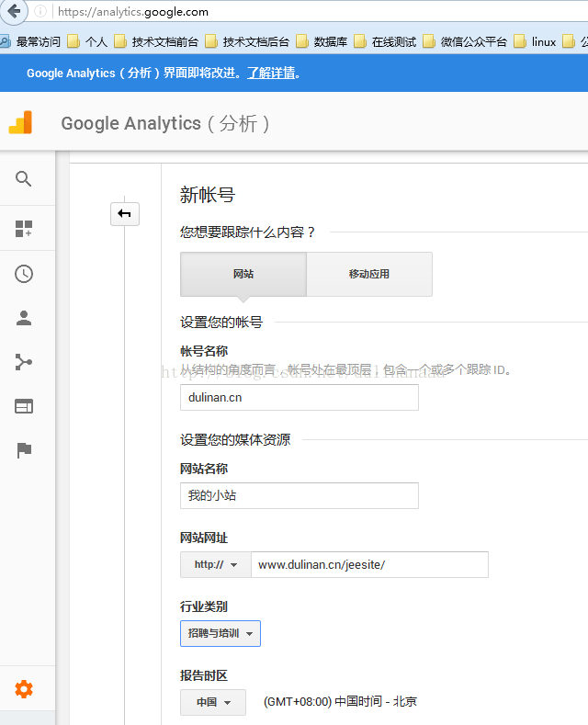This screenshot has height=725, width=588.
Task: Open the search icon in left sidebar
Action: click(24, 178)
